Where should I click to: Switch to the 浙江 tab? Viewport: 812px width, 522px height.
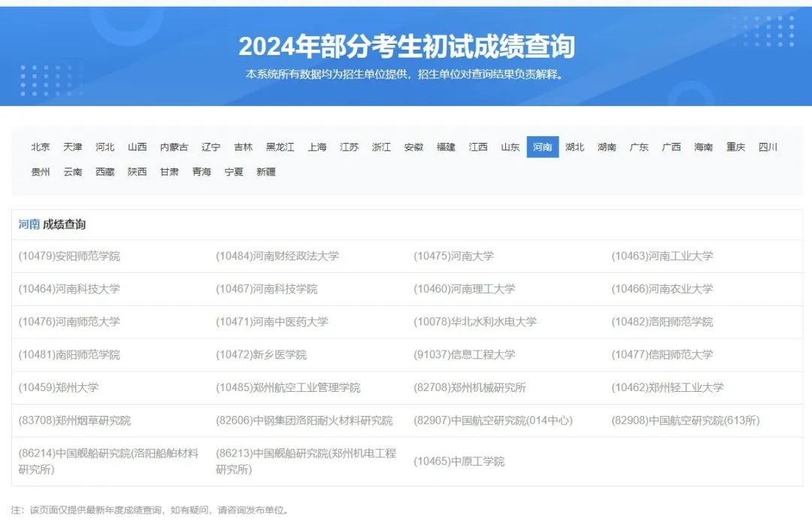tap(381, 147)
